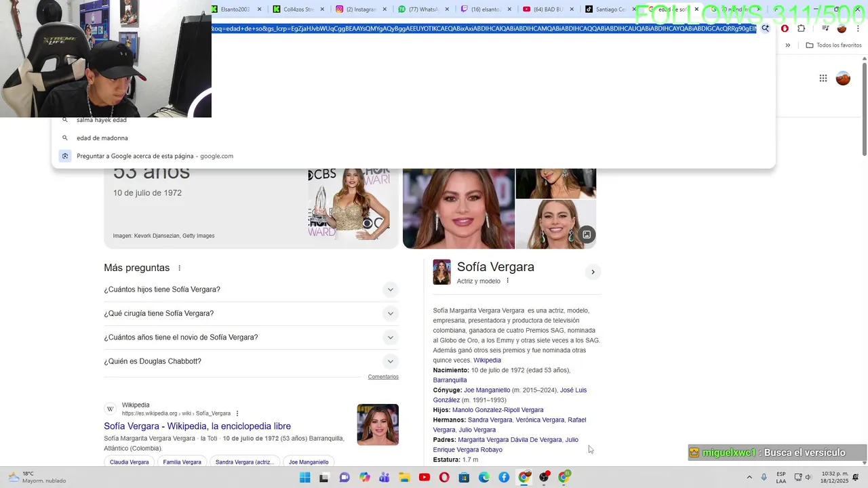Screen dimensions: 868x488
Task: Open Microsoft Store from the taskbar
Action: [464, 478]
